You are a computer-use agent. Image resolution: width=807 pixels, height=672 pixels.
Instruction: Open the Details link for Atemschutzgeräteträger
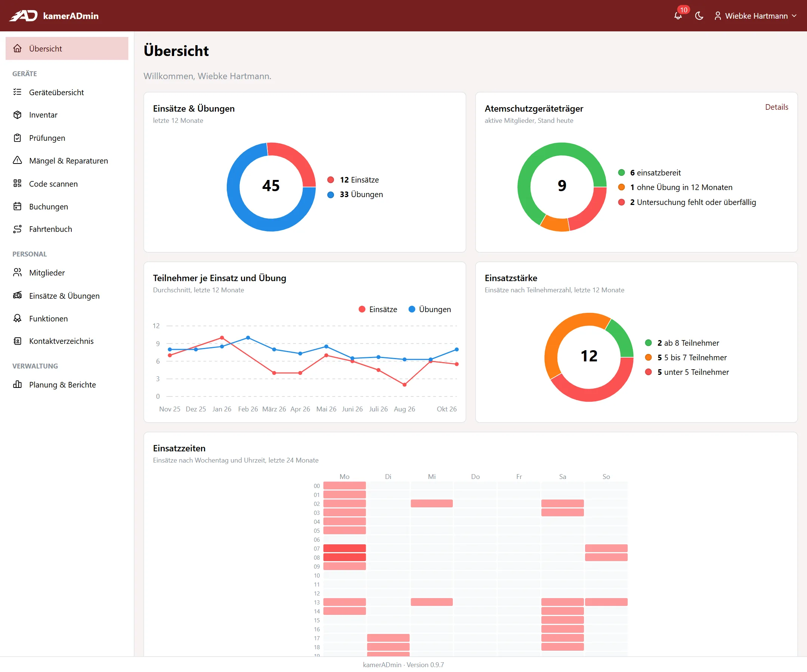[776, 107]
